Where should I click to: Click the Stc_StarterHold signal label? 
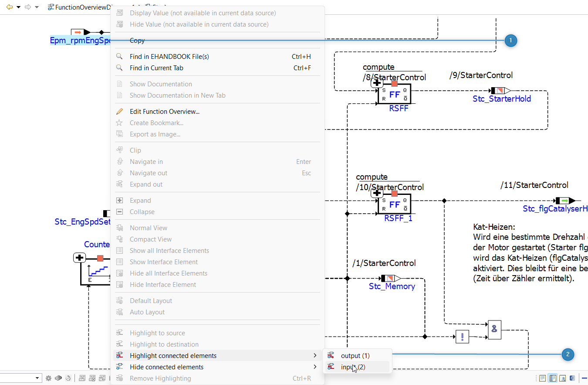(502, 99)
